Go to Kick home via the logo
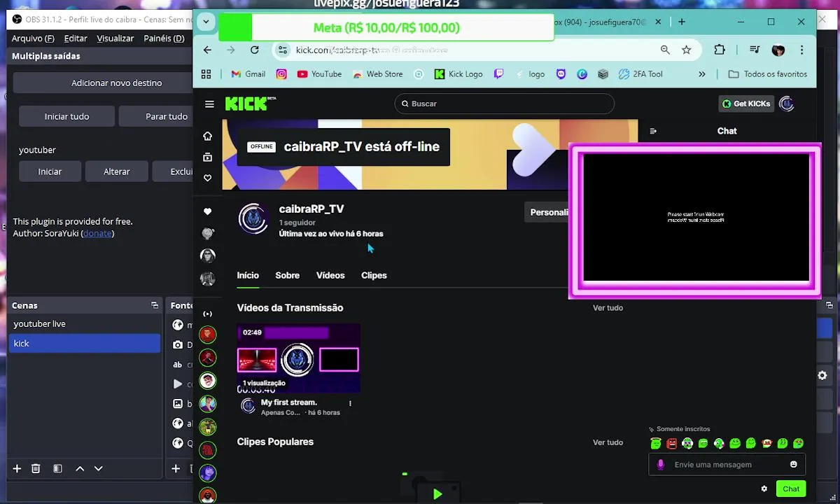840x504 pixels. point(250,104)
